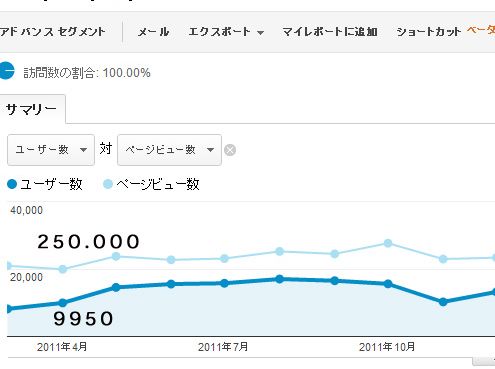Click the ユーザー数 data point above 2011年7月

(224, 283)
